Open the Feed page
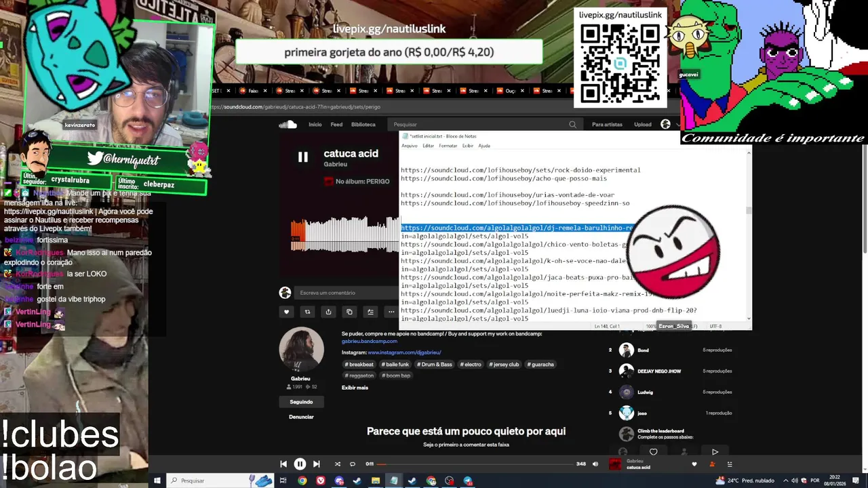 (336, 125)
